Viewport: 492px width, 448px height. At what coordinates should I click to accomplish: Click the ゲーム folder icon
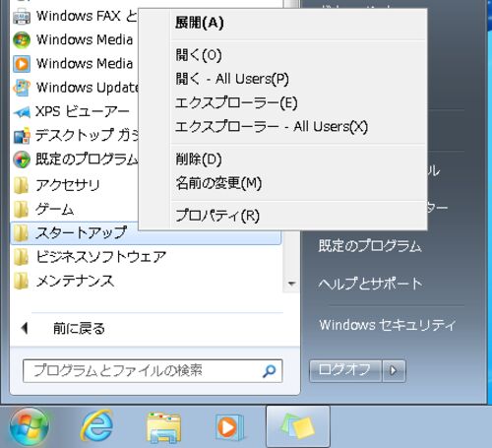(x=21, y=209)
